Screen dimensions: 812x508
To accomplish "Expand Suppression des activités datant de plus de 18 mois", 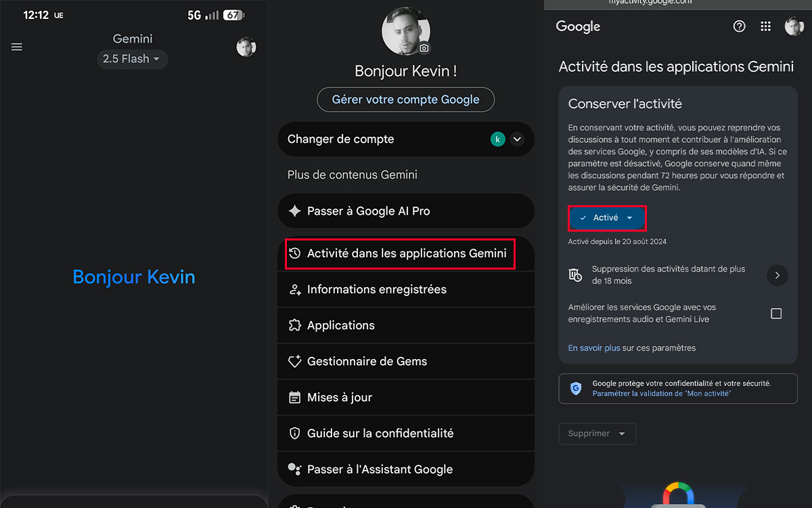I will [777, 275].
